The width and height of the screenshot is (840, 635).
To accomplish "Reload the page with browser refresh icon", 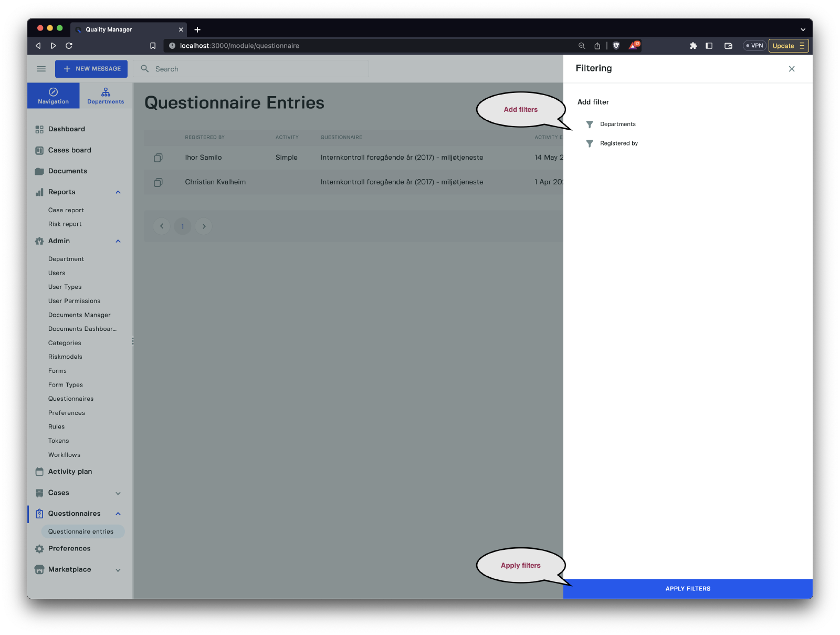I will point(69,46).
